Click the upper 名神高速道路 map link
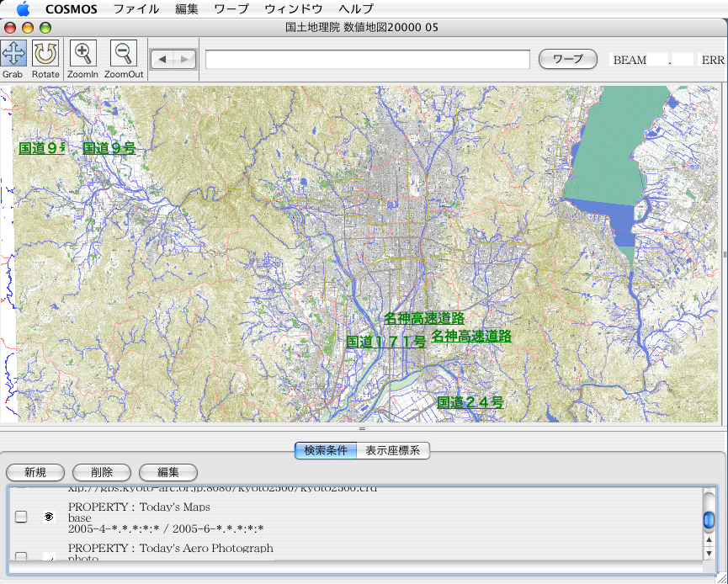 tap(424, 318)
